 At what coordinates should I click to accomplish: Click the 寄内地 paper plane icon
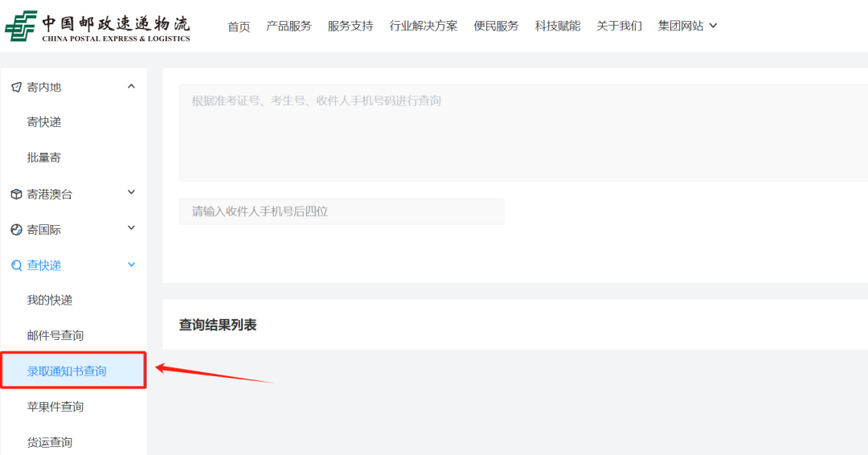17,88
